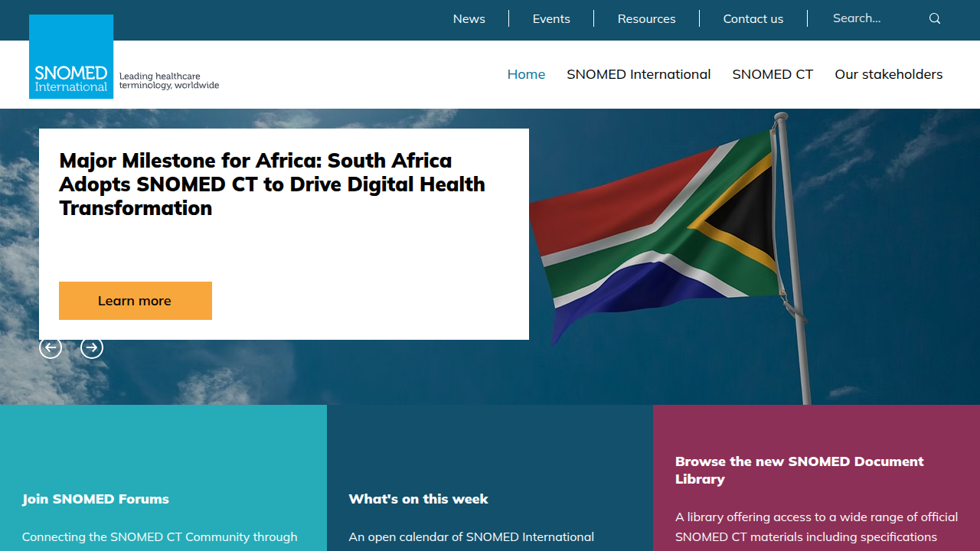This screenshot has width=980, height=551.
Task: Open the Contact us link
Action: coord(753,18)
